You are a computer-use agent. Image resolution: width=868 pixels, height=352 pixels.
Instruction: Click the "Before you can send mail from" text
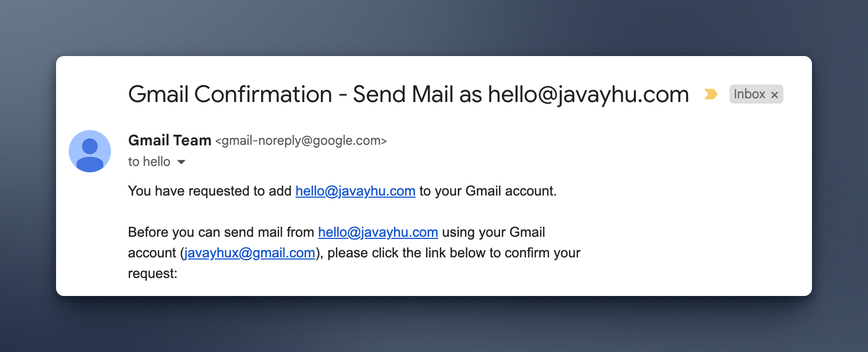click(x=221, y=232)
